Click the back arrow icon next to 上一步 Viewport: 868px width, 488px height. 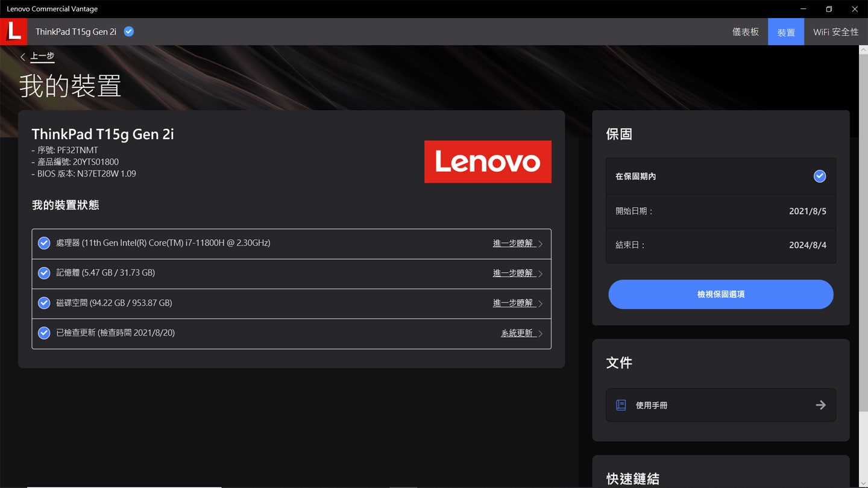pos(23,57)
